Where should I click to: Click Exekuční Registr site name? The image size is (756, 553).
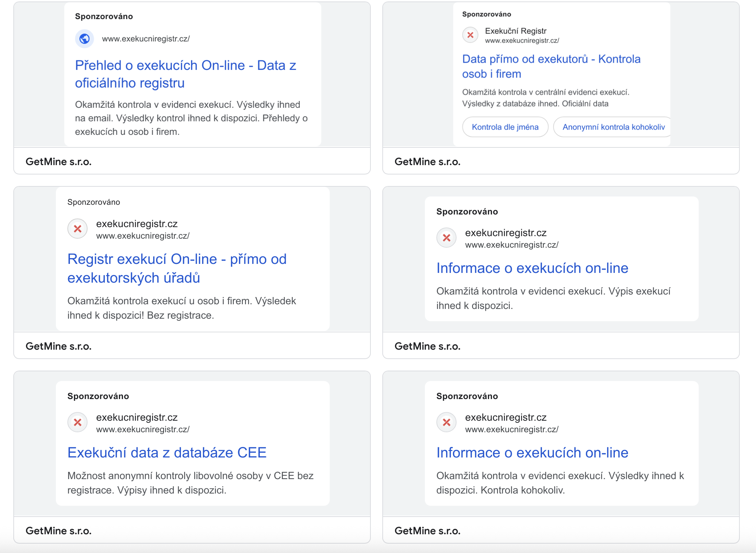pyautogui.click(x=516, y=31)
